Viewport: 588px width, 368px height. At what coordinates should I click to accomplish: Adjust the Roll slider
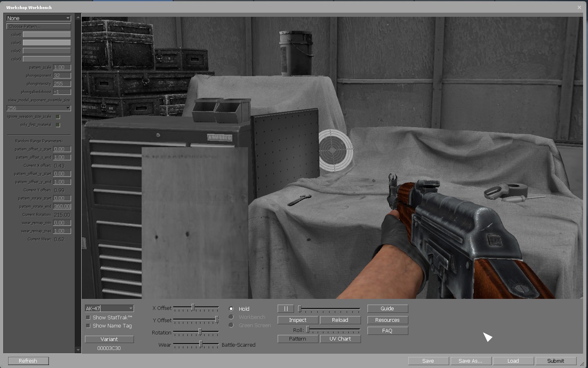pyautogui.click(x=333, y=330)
